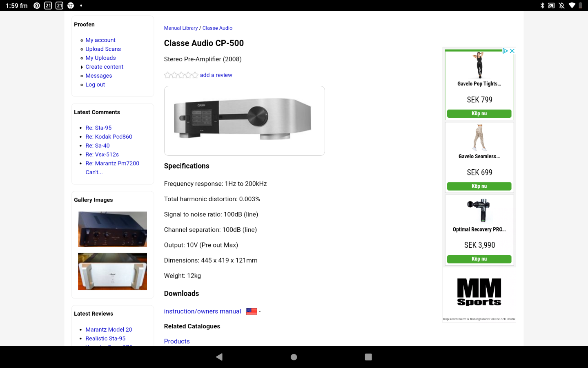Select the Dimensions specification line

[x=211, y=260]
